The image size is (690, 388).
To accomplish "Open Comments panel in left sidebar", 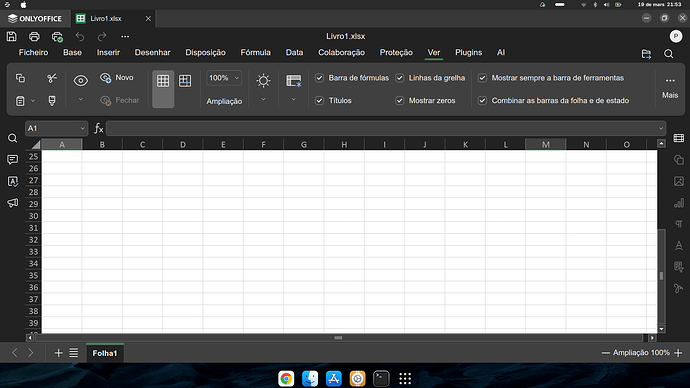I will click(x=12, y=159).
